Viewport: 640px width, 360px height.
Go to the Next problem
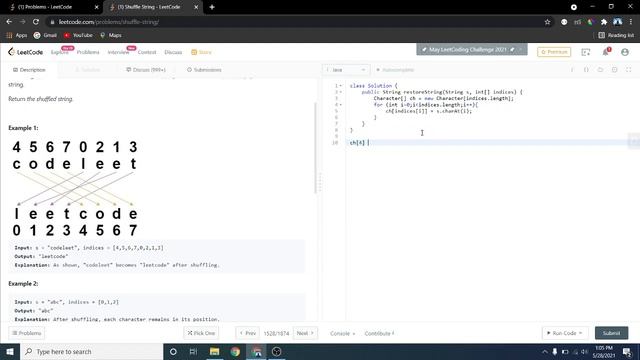[x=305, y=333]
